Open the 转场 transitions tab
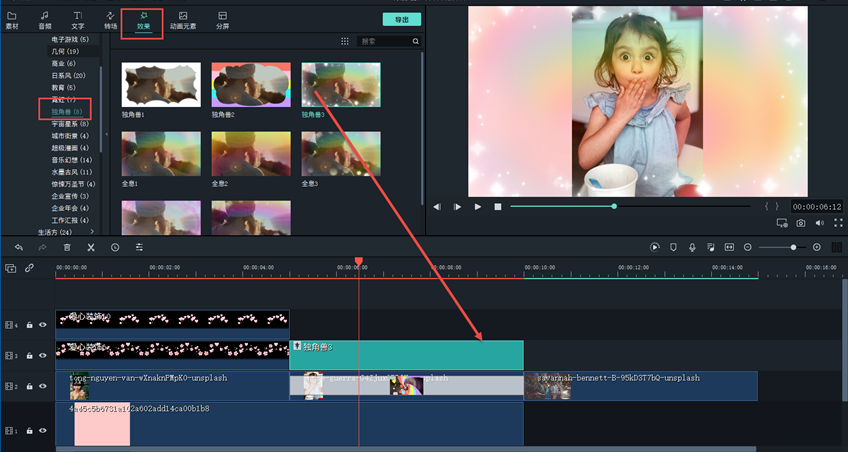The image size is (848, 452). [110, 19]
